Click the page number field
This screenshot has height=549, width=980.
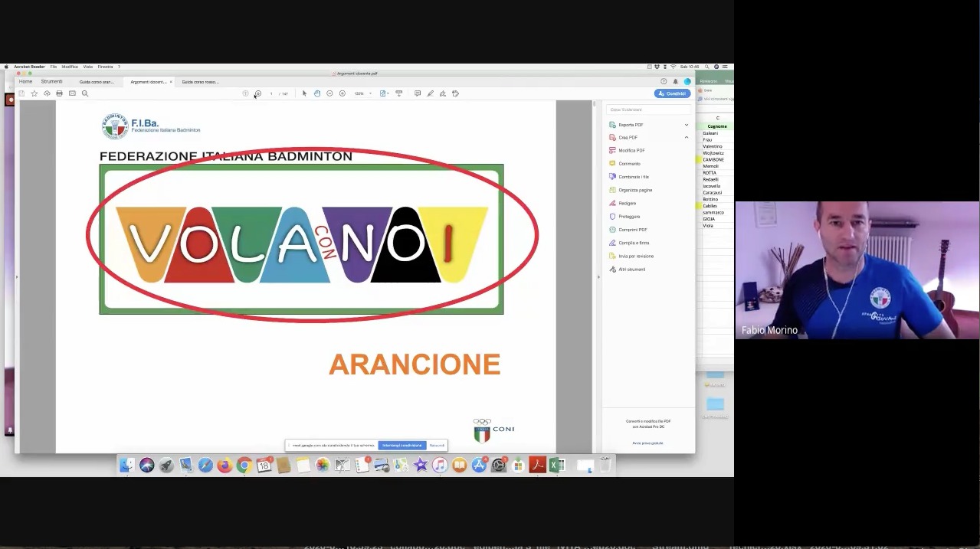click(271, 93)
